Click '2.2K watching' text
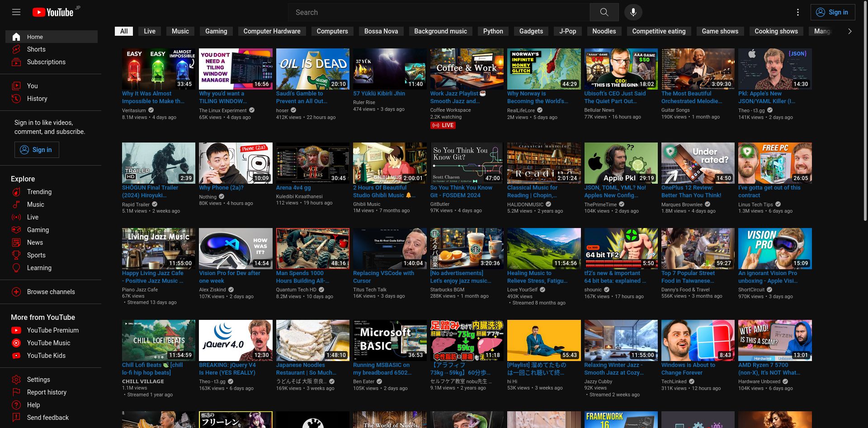 pyautogui.click(x=446, y=117)
